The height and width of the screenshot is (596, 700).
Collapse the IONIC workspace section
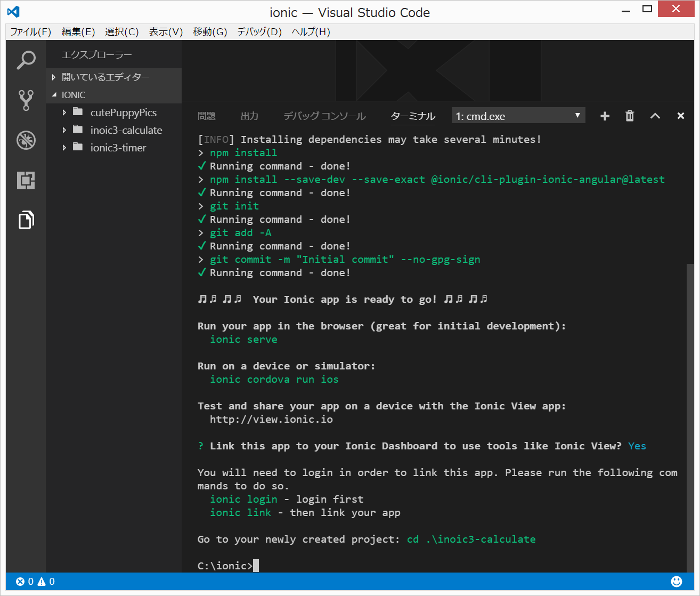point(74,95)
